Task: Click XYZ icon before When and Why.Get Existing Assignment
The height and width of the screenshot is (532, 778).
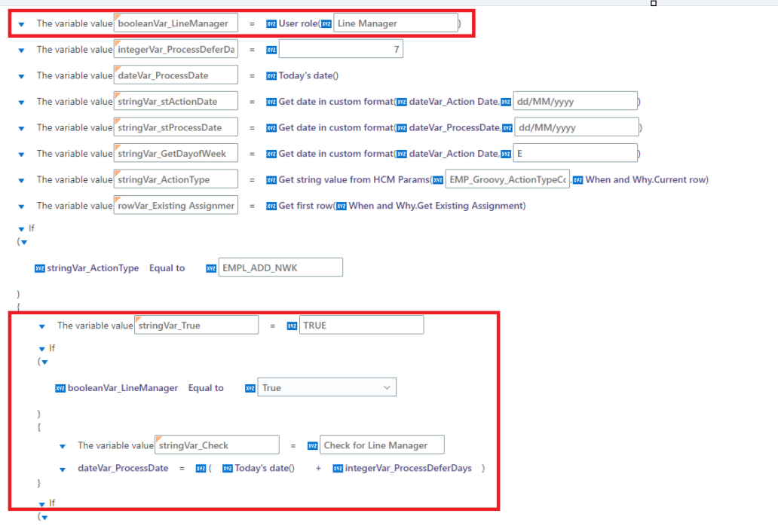Action: pyautogui.click(x=342, y=206)
